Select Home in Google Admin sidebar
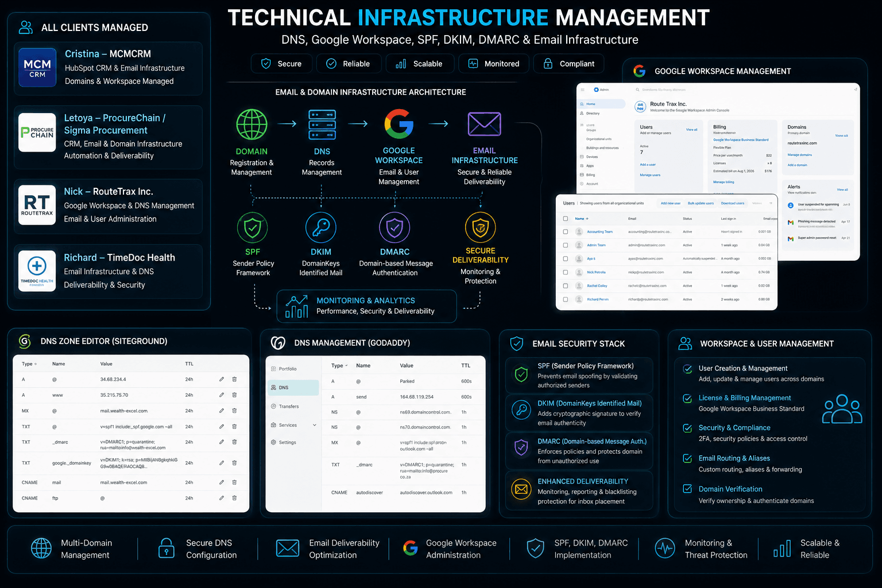Image resolution: width=882 pixels, height=588 pixels. point(601,104)
